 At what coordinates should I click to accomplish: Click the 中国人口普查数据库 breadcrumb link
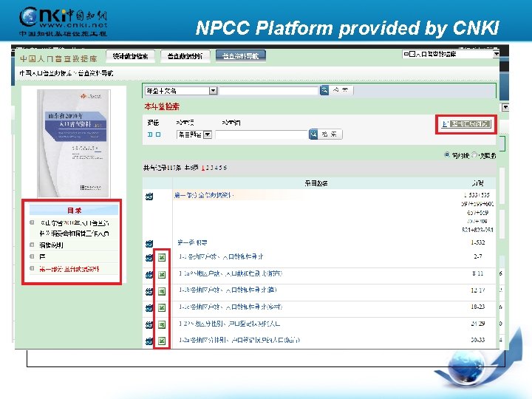click(46, 73)
